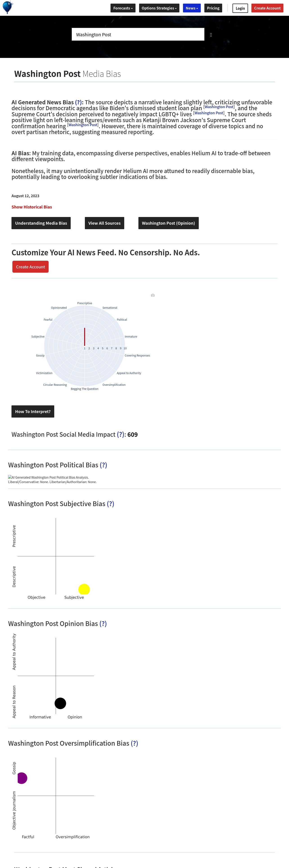Click the search field containing Washington Post
This screenshot has width=289, height=868.
point(138,34)
